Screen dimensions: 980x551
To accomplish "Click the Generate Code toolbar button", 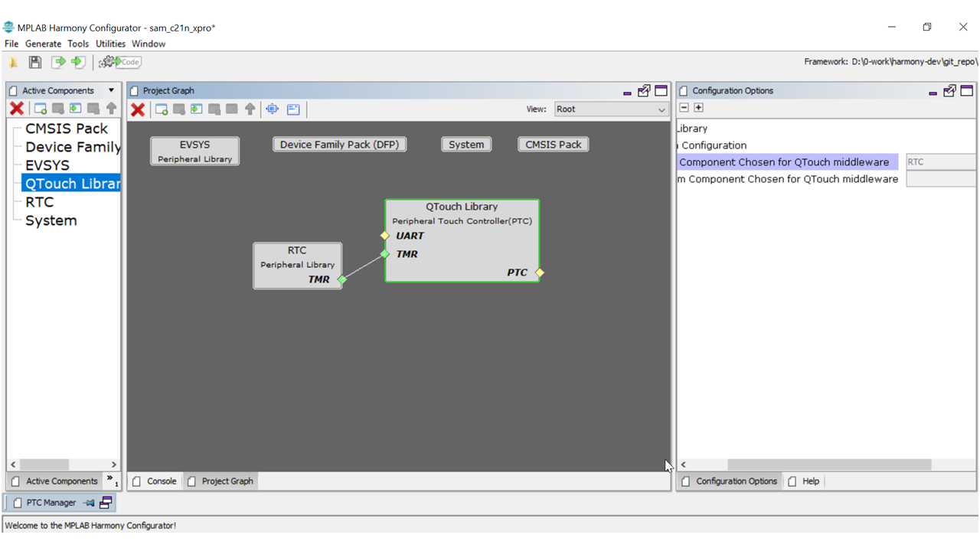I will [120, 62].
